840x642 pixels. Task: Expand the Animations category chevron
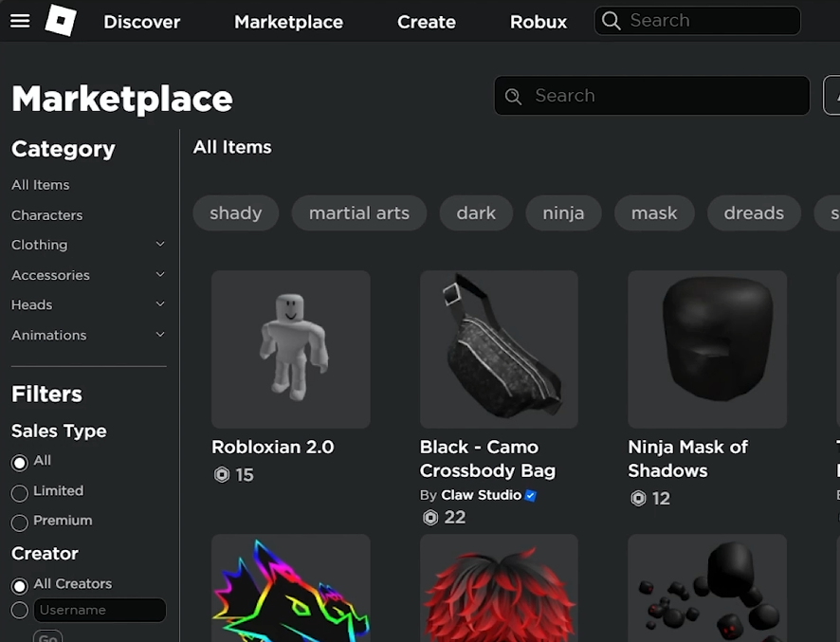tap(160, 335)
